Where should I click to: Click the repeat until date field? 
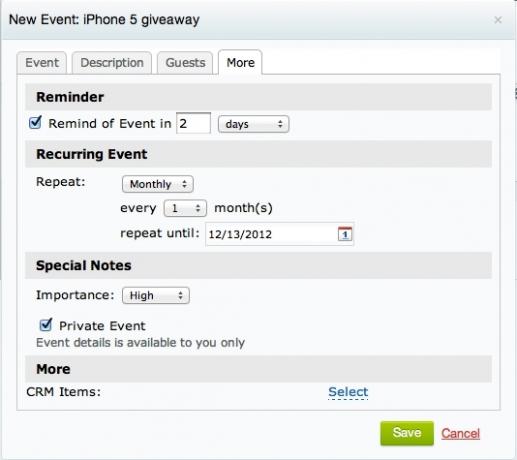pyautogui.click(x=279, y=234)
